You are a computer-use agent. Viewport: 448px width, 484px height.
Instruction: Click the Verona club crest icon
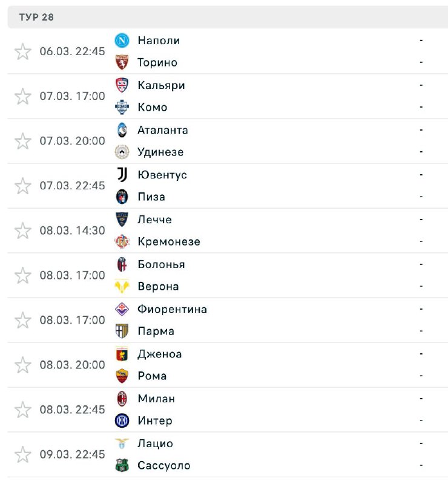(122, 286)
